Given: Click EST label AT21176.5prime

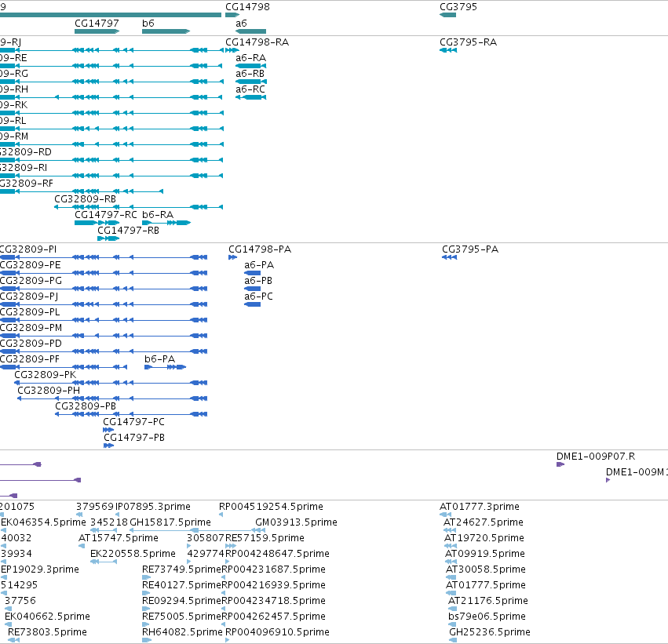Looking at the screenshot, I should coord(487,602).
